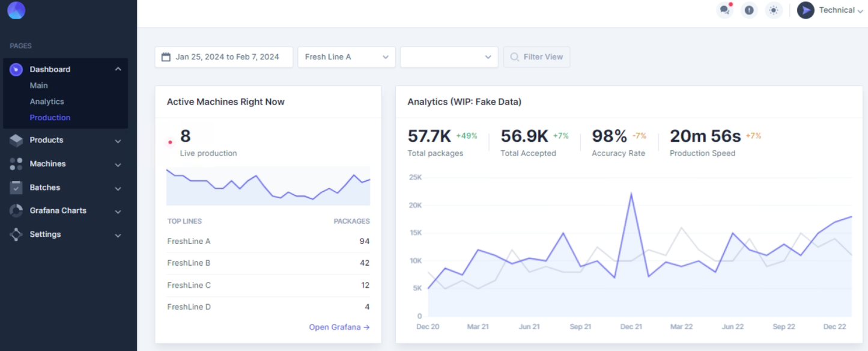Go to Main dashboard page
Screen dimensions: 868x351
point(39,85)
